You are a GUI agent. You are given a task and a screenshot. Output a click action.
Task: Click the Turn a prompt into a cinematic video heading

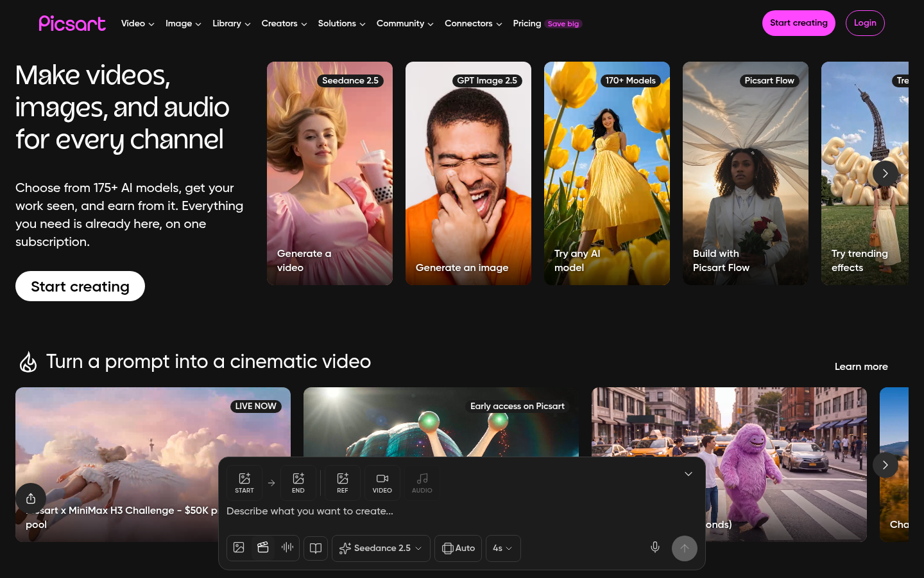(209, 362)
